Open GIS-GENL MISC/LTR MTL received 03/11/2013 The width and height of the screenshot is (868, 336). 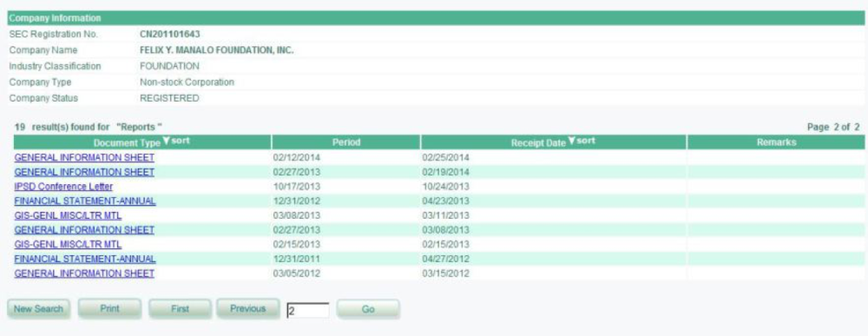pos(68,215)
